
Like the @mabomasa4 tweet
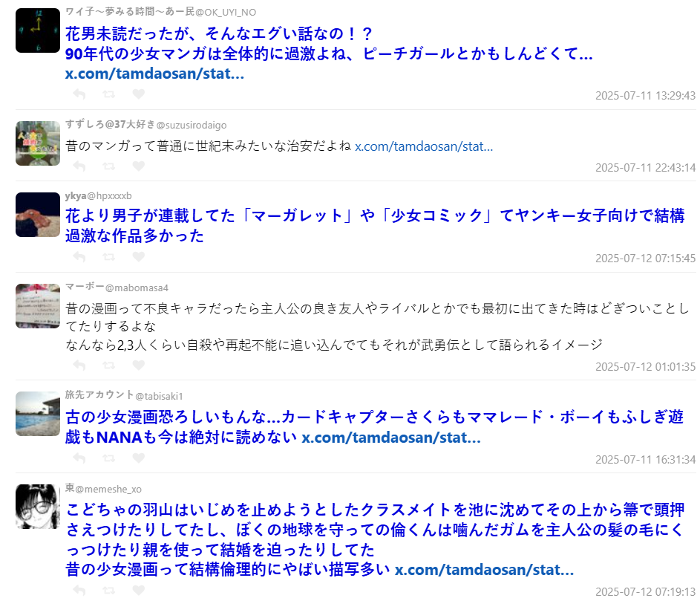pyautogui.click(x=138, y=365)
